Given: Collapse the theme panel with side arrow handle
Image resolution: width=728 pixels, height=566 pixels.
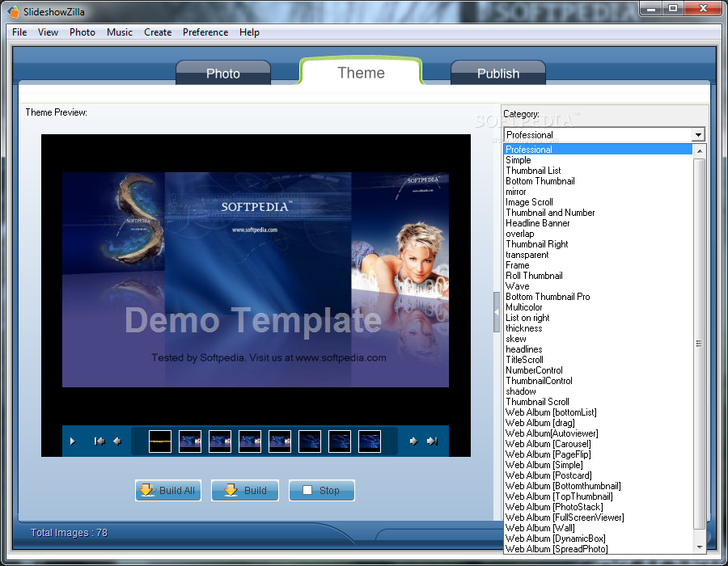Looking at the screenshot, I should (497, 312).
